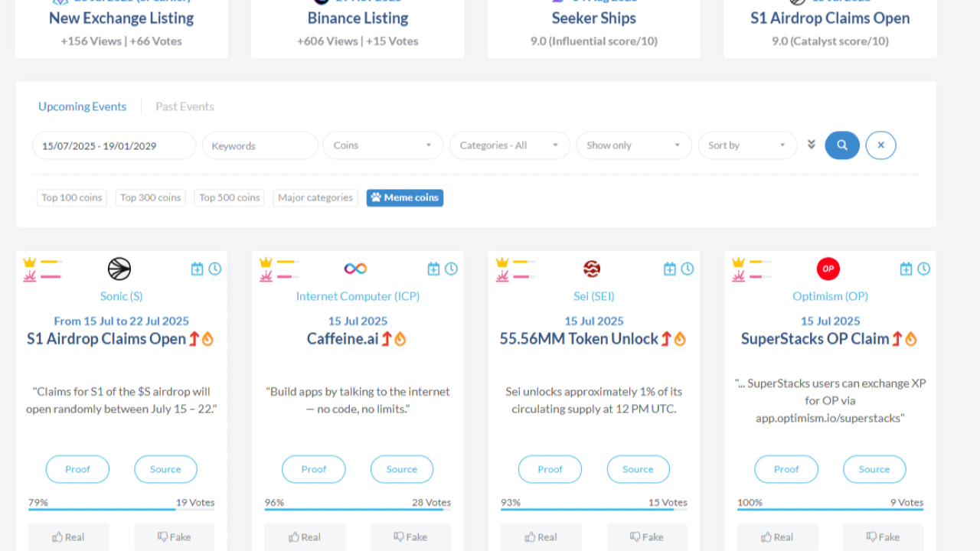
Task: Open Source for Sonic S1 Airdrop
Action: [165, 469]
